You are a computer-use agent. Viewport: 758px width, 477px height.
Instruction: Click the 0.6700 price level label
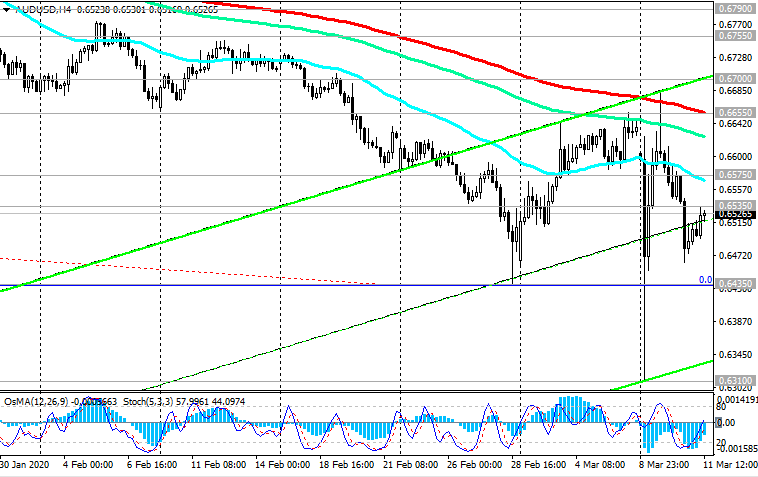click(x=734, y=78)
